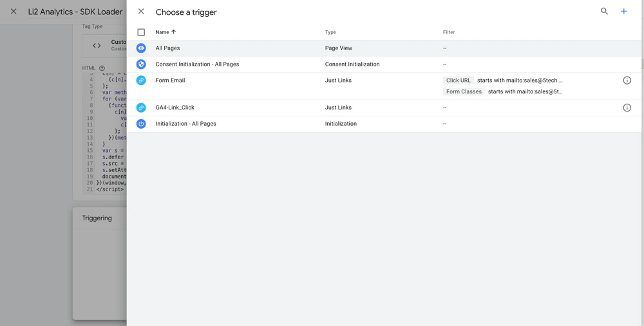644x326 pixels.
Task: Show info for GA4-Link_Click trigger
Action: point(627,108)
